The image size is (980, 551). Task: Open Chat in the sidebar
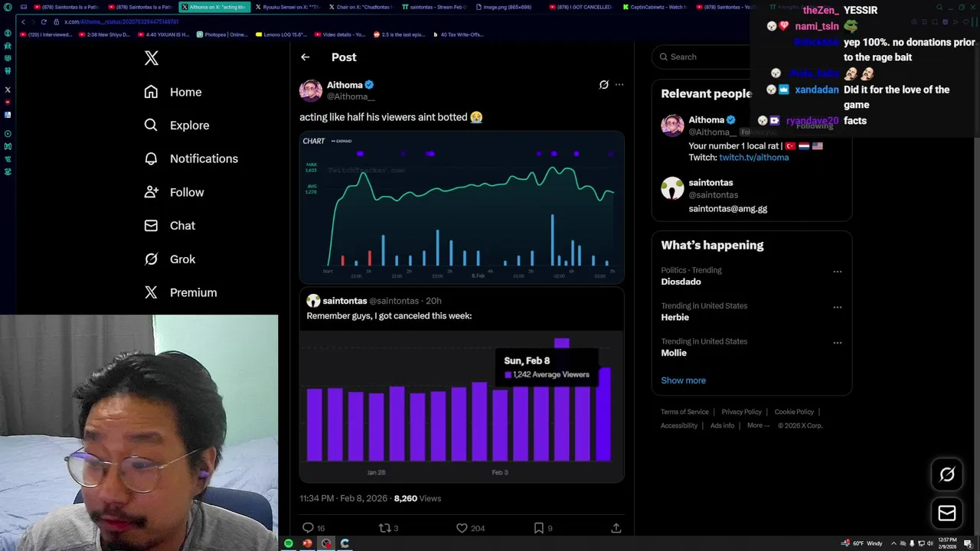point(170,226)
